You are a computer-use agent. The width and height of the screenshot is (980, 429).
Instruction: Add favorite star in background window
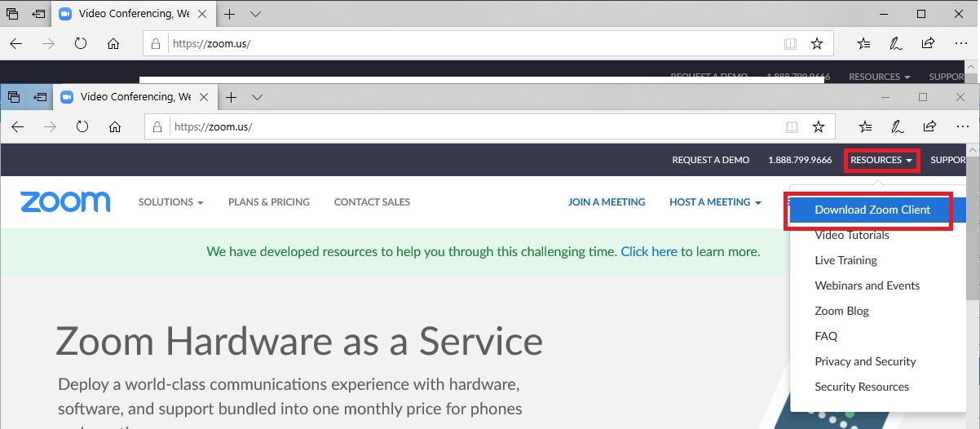click(816, 43)
